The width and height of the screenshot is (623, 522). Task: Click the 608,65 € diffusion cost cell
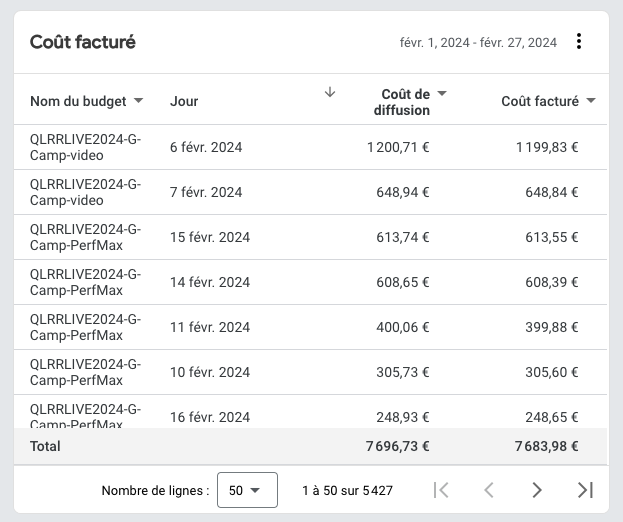click(403, 282)
